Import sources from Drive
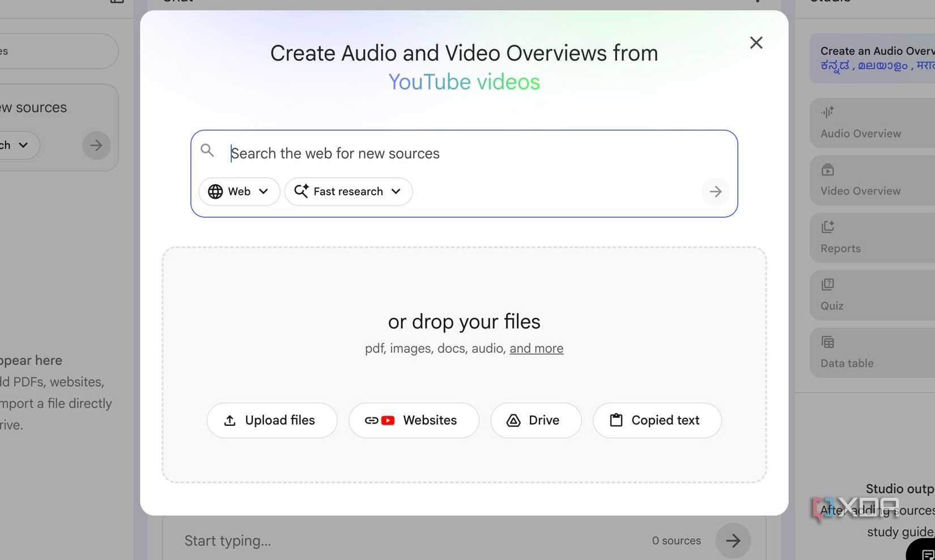935x560 pixels. (x=536, y=420)
